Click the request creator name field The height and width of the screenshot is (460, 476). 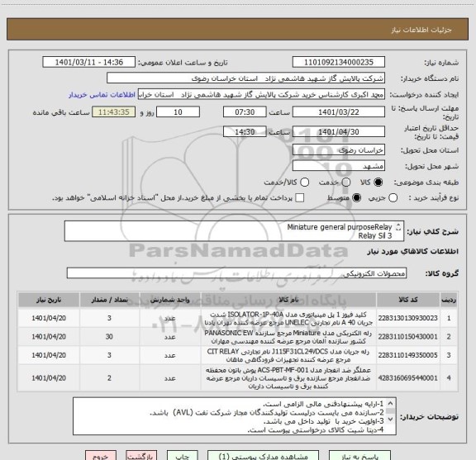(261, 94)
